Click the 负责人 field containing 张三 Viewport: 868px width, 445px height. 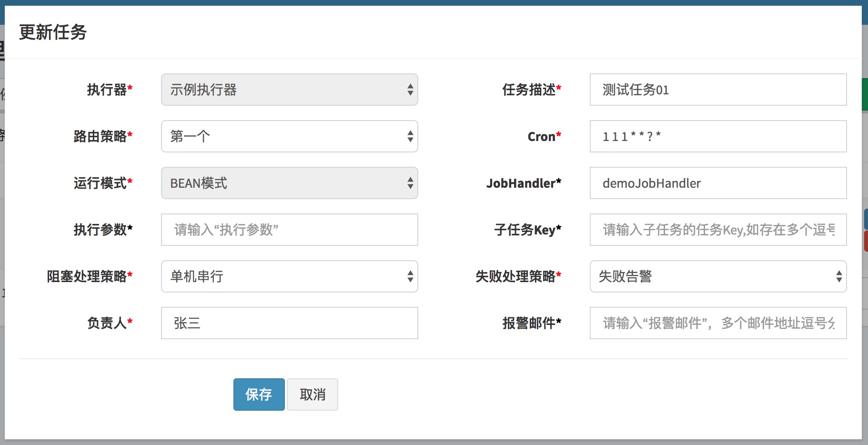coord(289,323)
